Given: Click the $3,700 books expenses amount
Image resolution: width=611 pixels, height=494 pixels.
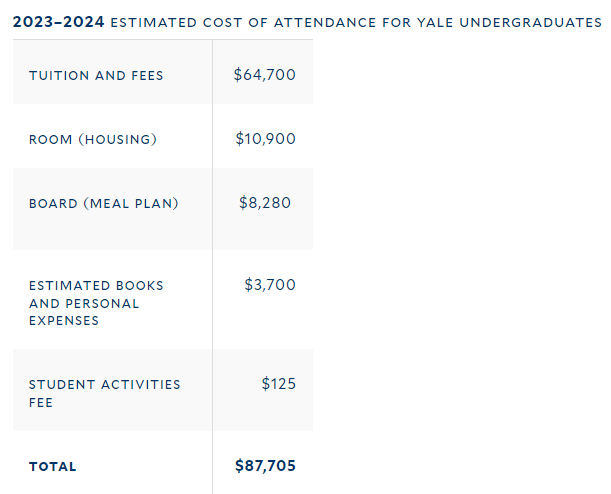Looking at the screenshot, I should [270, 285].
